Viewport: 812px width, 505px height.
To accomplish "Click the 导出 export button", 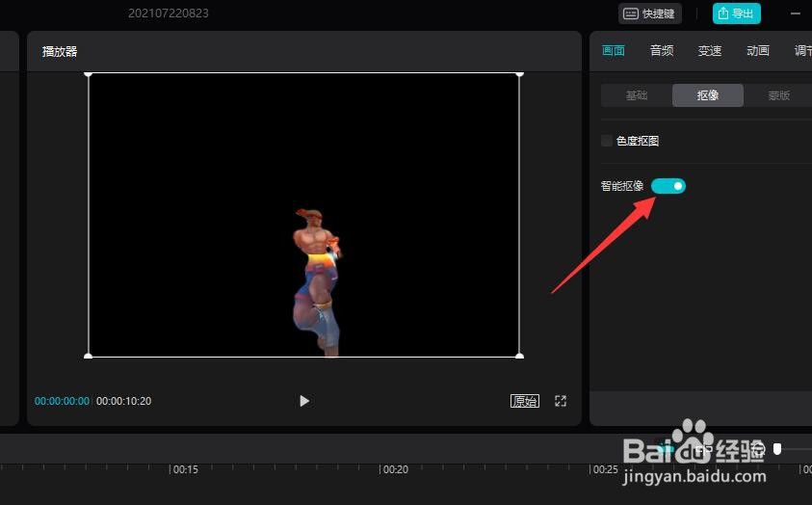I will tap(737, 13).
